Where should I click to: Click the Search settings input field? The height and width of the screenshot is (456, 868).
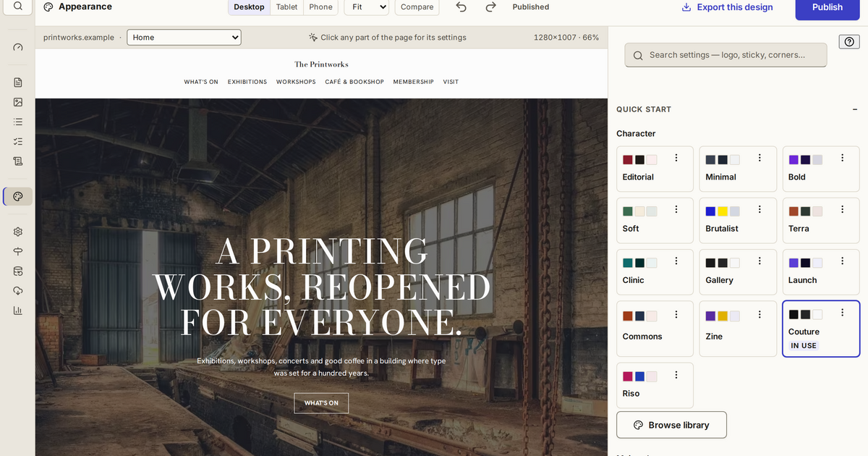click(726, 55)
